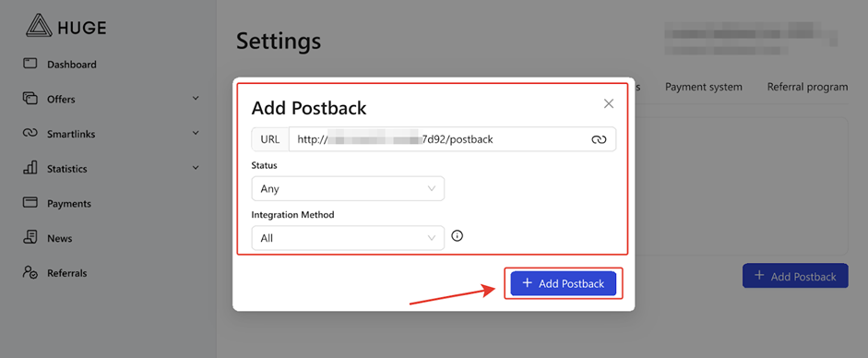Select the Offers icon in sidebar
The image size is (868, 358).
(30, 98)
